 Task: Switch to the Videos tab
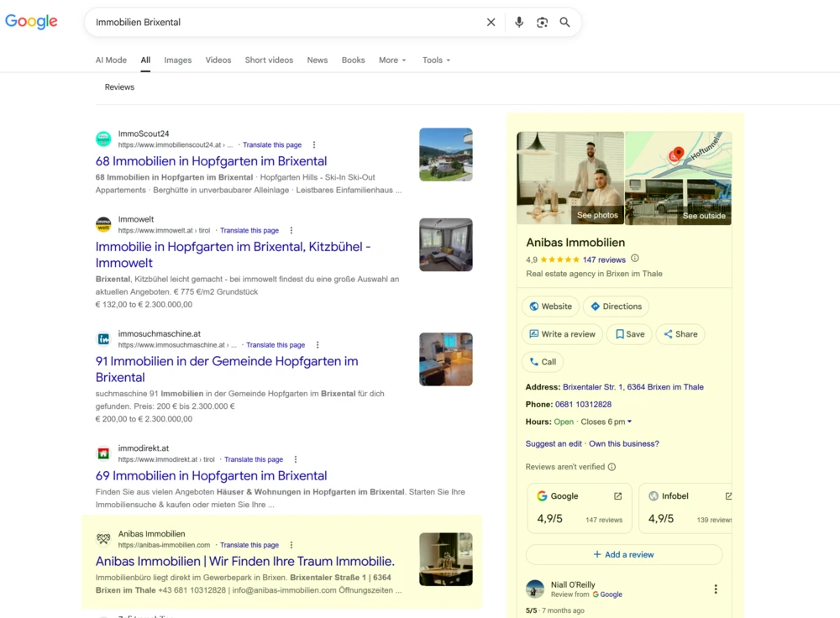pos(218,60)
